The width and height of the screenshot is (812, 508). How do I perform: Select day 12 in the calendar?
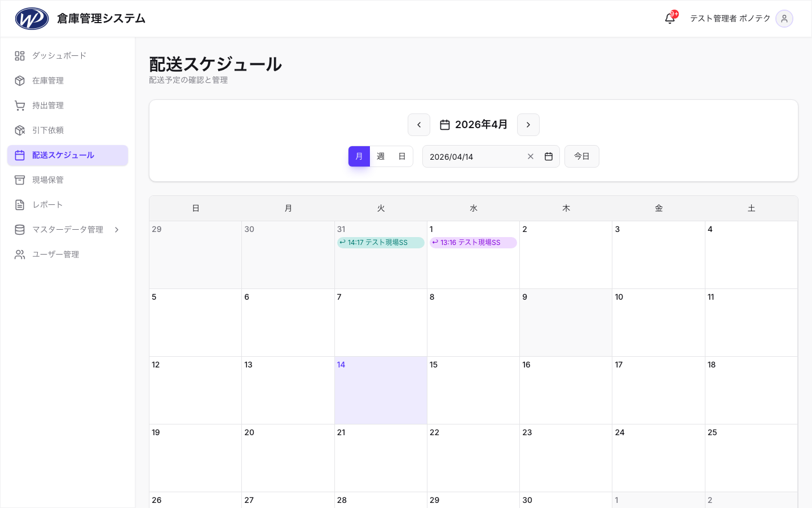pos(196,391)
